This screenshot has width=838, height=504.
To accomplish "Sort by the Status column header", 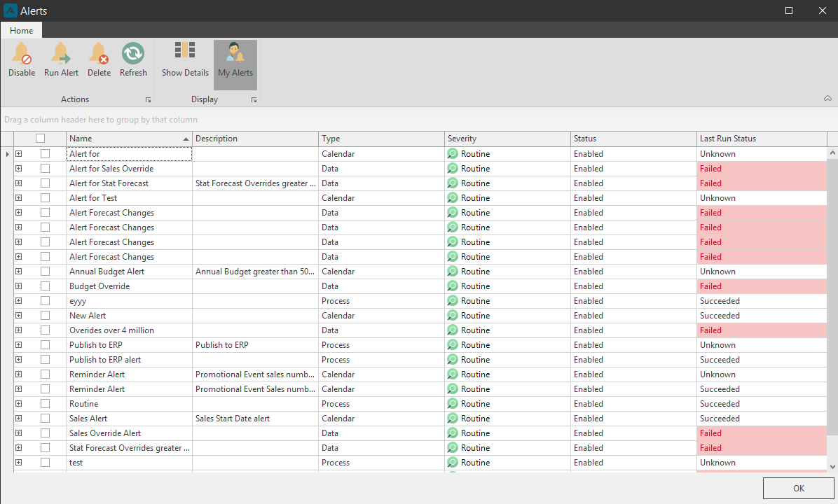I will click(633, 139).
